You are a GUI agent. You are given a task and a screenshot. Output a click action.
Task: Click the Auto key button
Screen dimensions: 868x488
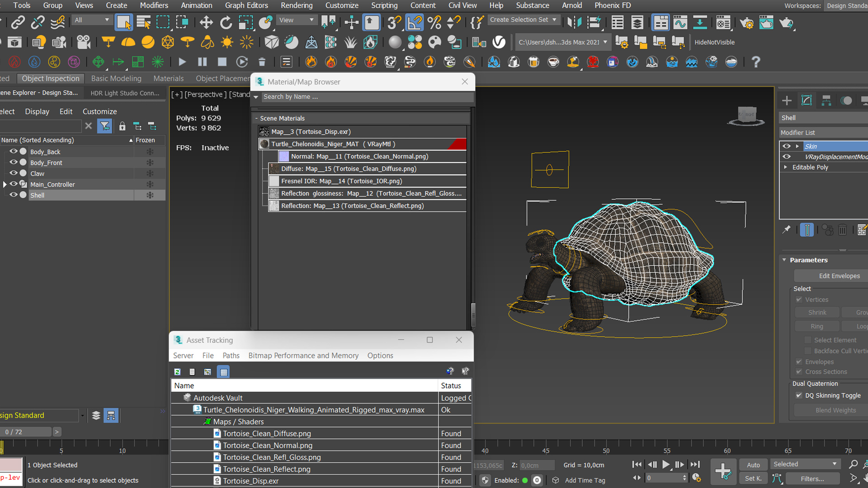[x=753, y=465]
